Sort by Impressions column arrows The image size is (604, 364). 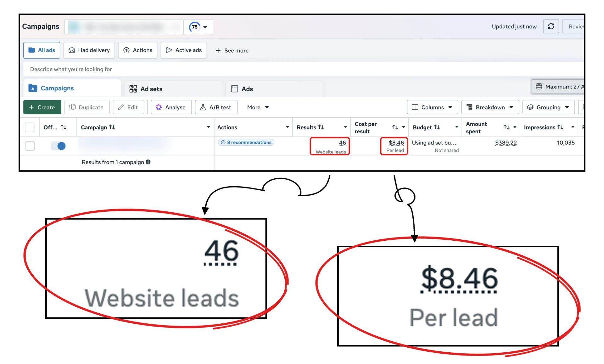coord(560,127)
